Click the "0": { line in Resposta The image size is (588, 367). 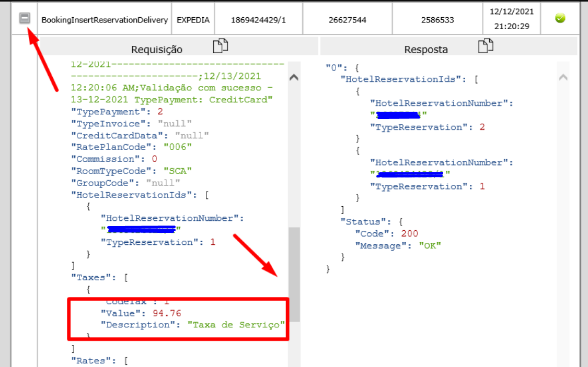click(x=342, y=67)
